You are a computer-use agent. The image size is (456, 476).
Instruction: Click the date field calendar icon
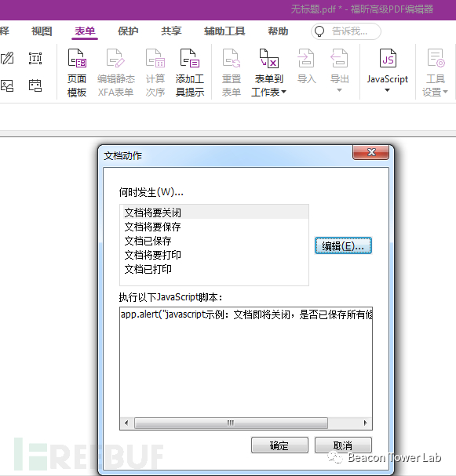(35, 85)
